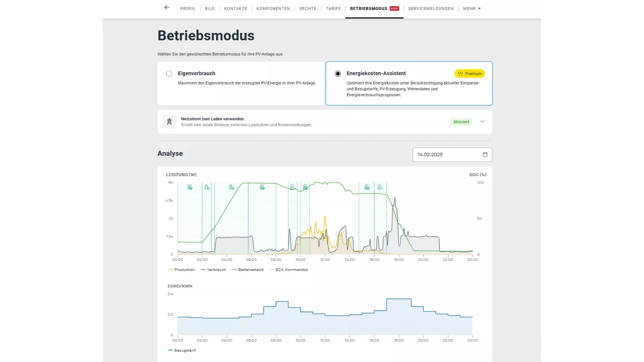This screenshot has width=644, height=362.
Task: Switch to the TARIFE tab
Action: click(333, 8)
